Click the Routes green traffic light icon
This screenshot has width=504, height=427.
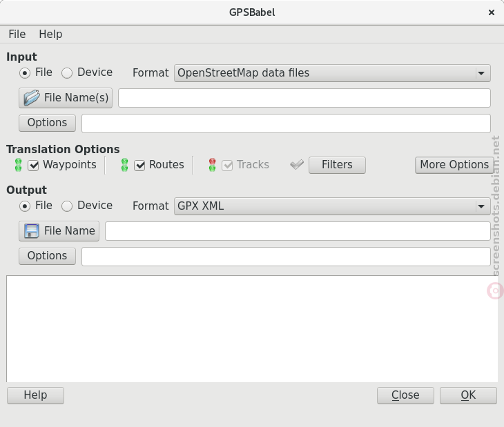[124, 165]
